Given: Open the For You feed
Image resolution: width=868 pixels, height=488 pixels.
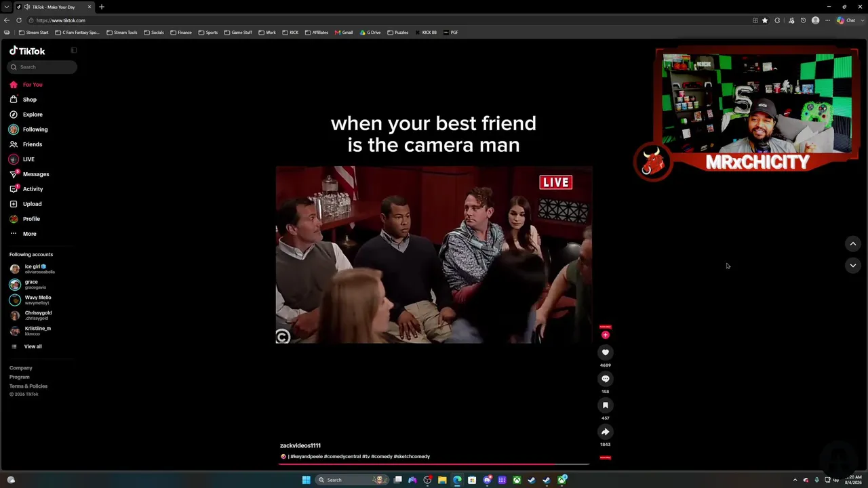Looking at the screenshot, I should click(x=26, y=85).
